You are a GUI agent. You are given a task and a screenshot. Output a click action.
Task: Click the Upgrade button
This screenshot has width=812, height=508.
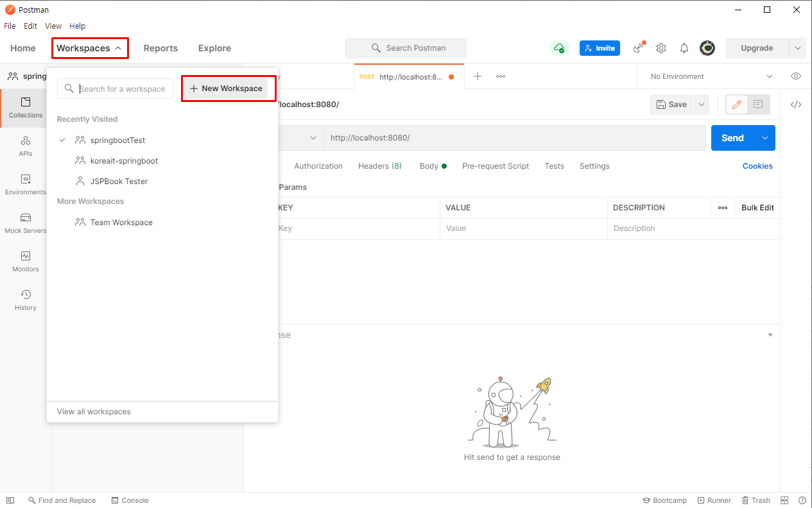coord(757,48)
